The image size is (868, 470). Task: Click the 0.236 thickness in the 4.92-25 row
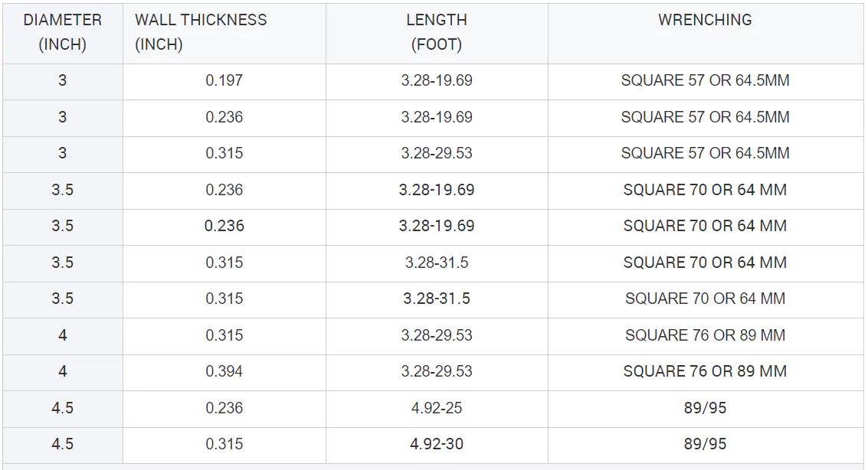[x=224, y=408]
